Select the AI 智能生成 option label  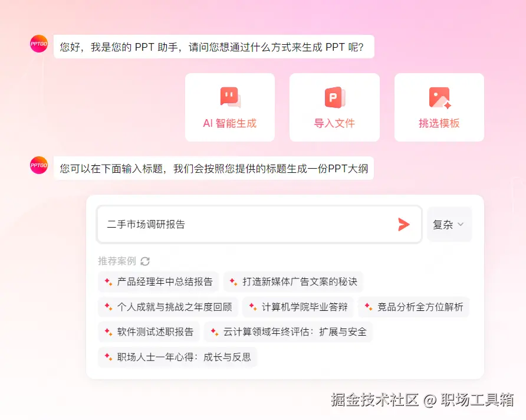click(230, 123)
